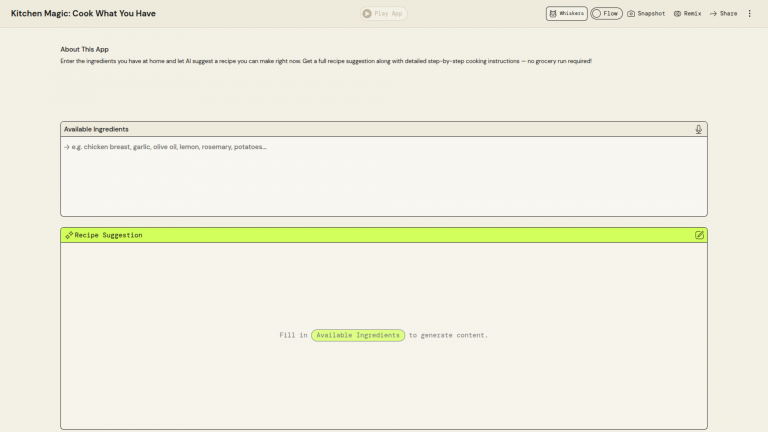The image size is (768, 432).
Task: Click the app description paragraph text
Action: pyautogui.click(x=325, y=61)
